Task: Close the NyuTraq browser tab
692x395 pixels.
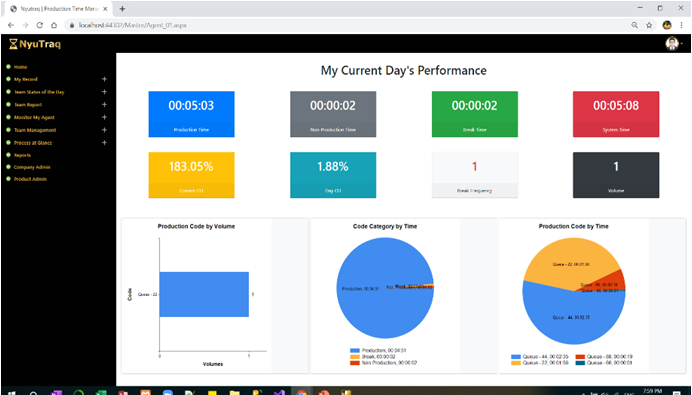Action: click(x=105, y=9)
